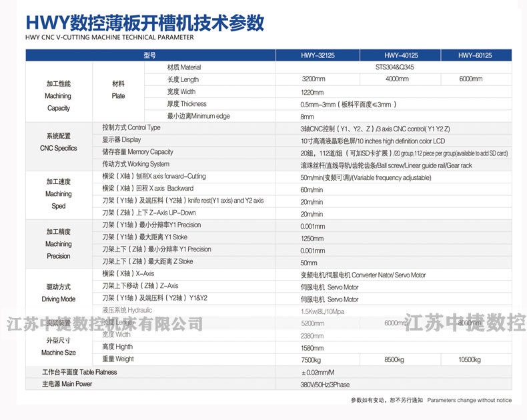
Task: Click the 3200mm length value
Action: click(314, 79)
